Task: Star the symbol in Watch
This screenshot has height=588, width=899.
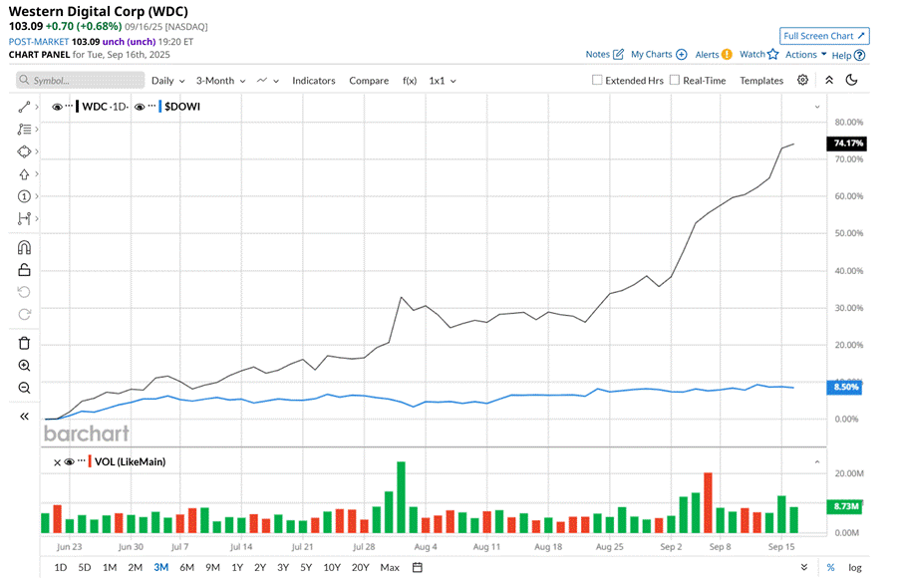Action: [x=773, y=54]
